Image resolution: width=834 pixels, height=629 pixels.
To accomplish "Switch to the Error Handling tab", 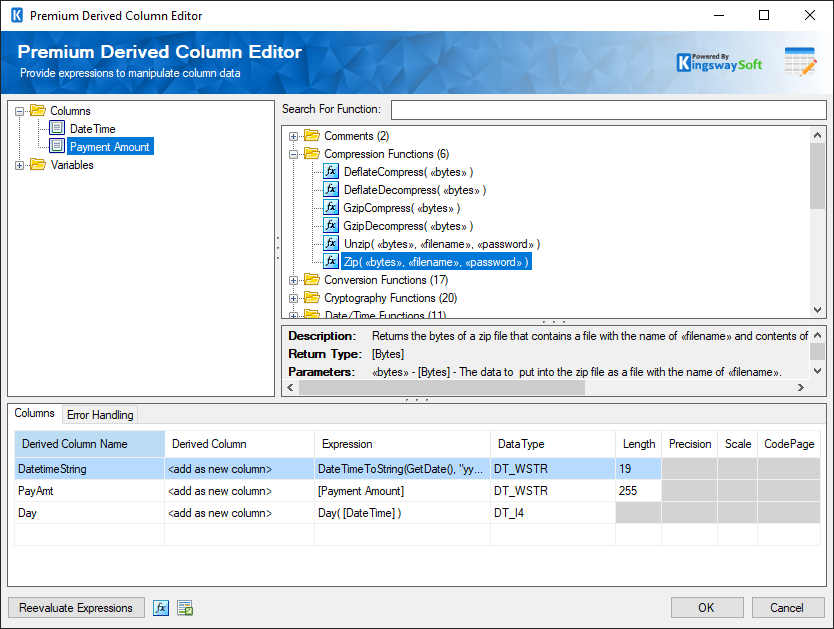I will 100,415.
